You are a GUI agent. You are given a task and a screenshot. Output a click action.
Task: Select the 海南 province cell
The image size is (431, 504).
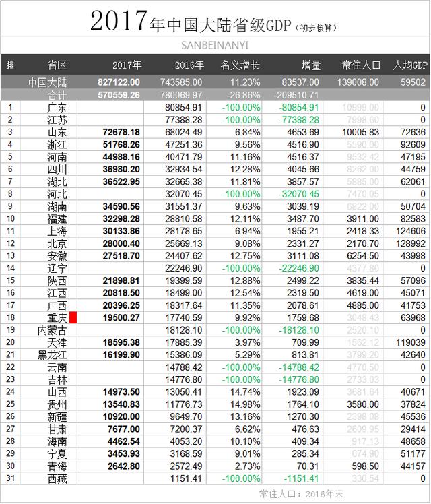[57, 441]
